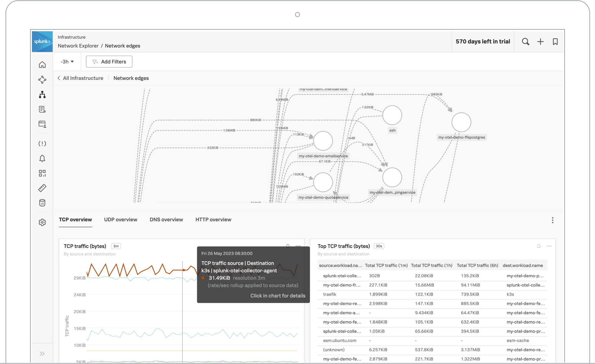
Task: Open Log Observer from the sidebar
Action: pos(42,109)
